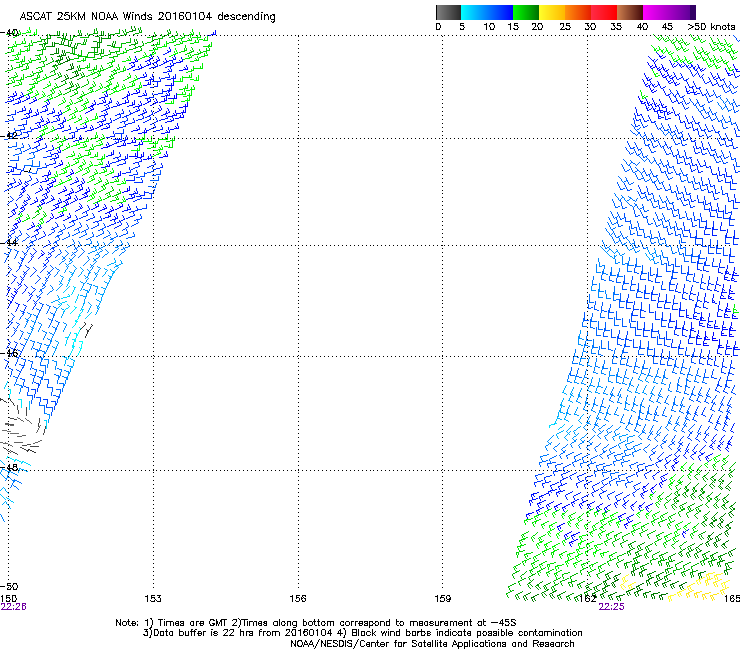
Task: Click the note line 'Times are GMT'
Action: (191, 623)
